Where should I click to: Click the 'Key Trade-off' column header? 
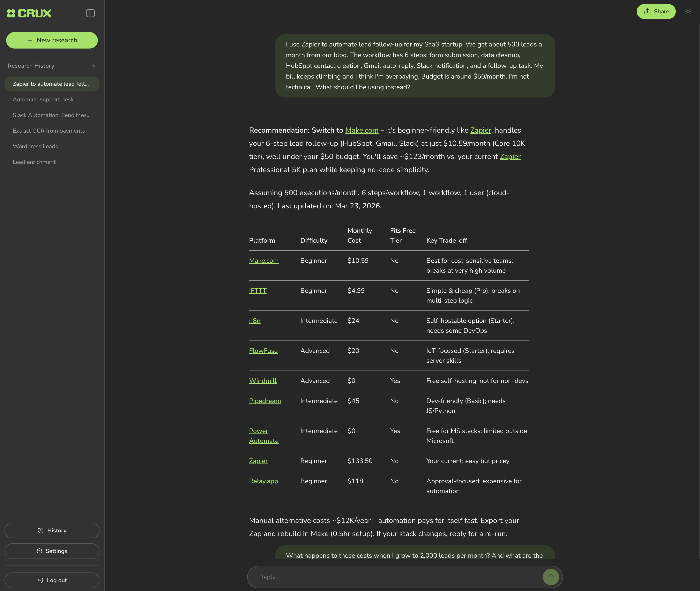[x=447, y=241]
